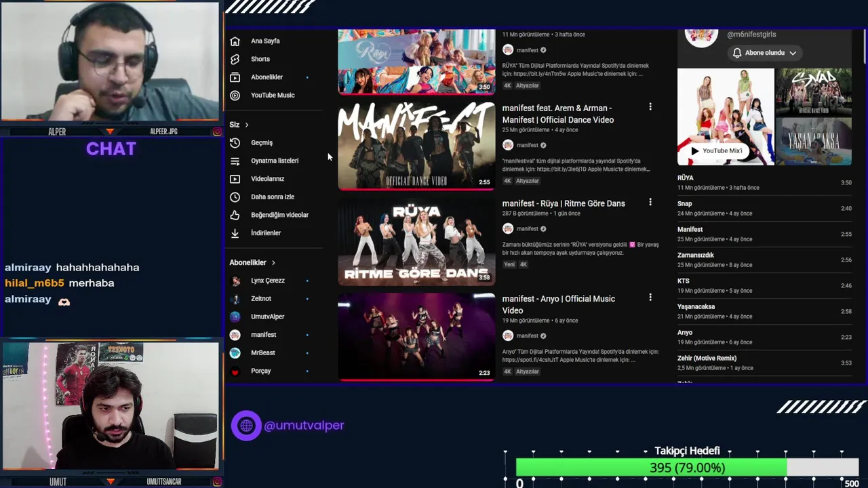
Task: Select YouTube Music menu item
Action: (x=273, y=96)
